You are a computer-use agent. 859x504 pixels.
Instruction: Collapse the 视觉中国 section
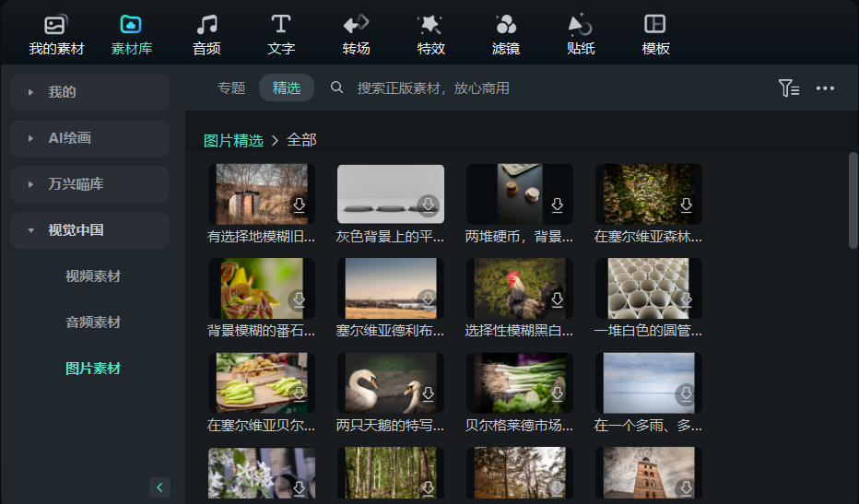pyautogui.click(x=89, y=230)
